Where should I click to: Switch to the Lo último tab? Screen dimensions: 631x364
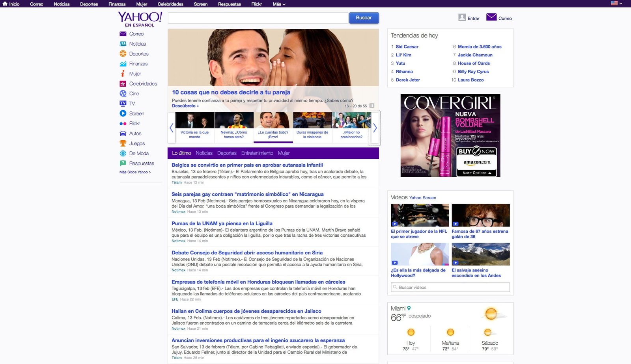tap(181, 153)
